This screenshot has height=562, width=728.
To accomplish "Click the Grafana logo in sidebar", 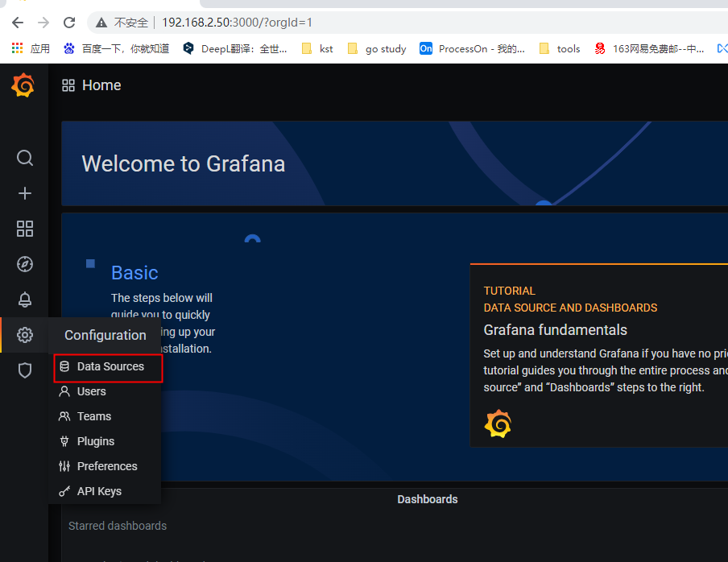I will [23, 85].
